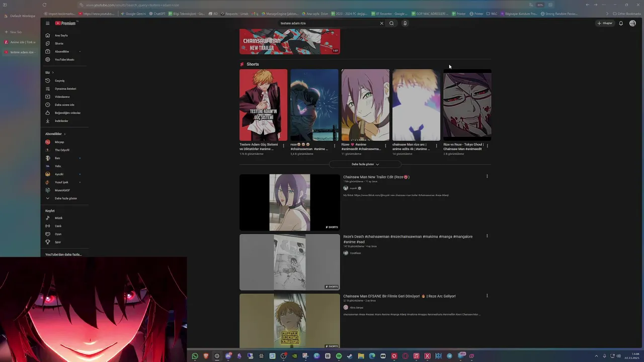Open a New Tab in browser sidebar
The height and width of the screenshot is (362, 644).
coord(14,32)
